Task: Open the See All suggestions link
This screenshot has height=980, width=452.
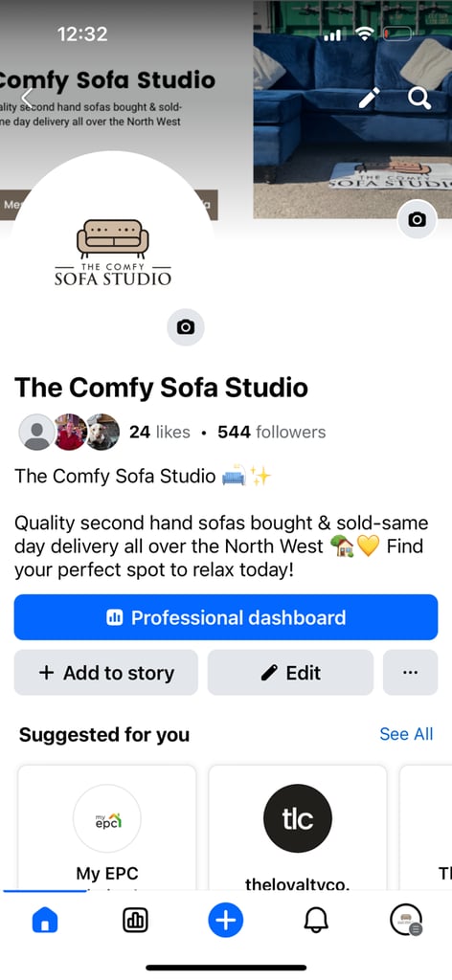Action: pos(406,734)
